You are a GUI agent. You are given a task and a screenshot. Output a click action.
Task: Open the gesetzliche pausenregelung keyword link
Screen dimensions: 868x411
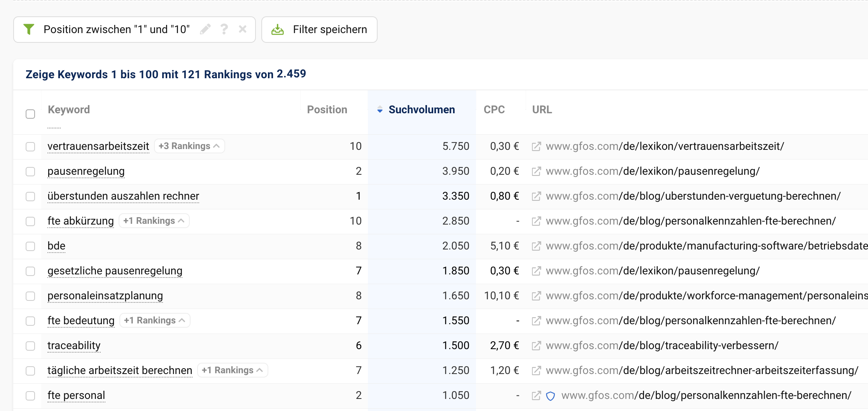115,271
